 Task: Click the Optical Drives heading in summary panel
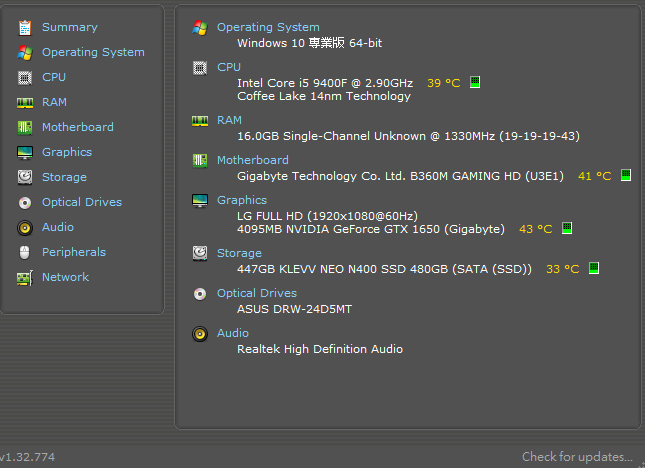click(257, 293)
